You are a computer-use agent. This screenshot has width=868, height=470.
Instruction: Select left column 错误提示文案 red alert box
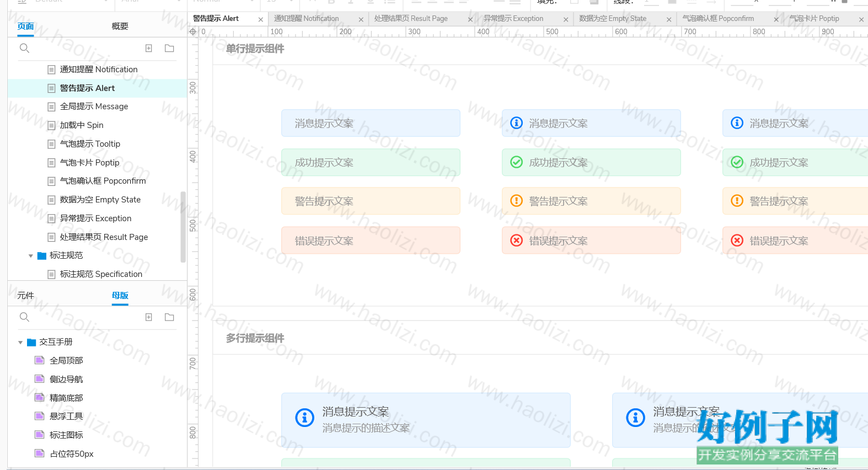tap(371, 241)
